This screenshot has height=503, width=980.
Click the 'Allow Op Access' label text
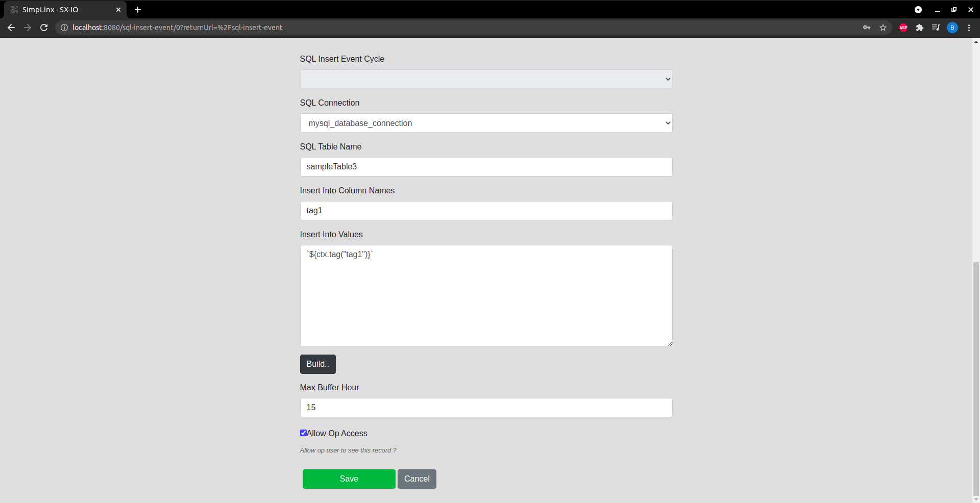[x=337, y=433]
